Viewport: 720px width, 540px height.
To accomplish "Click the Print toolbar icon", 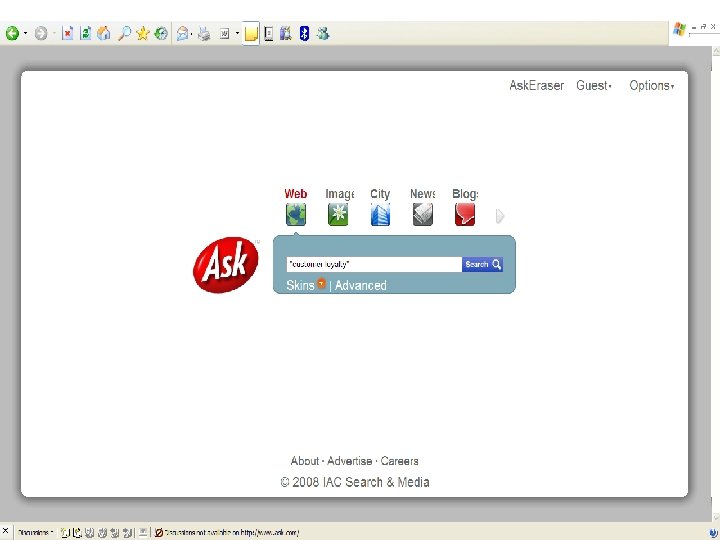I will point(204,33).
